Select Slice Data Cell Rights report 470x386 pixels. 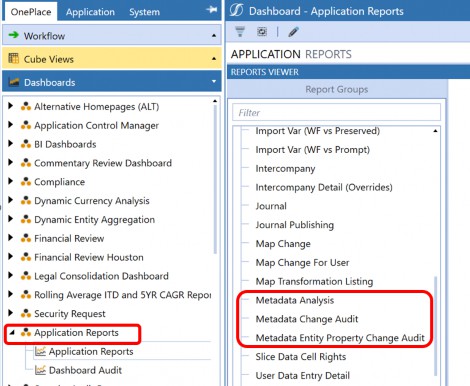point(301,357)
